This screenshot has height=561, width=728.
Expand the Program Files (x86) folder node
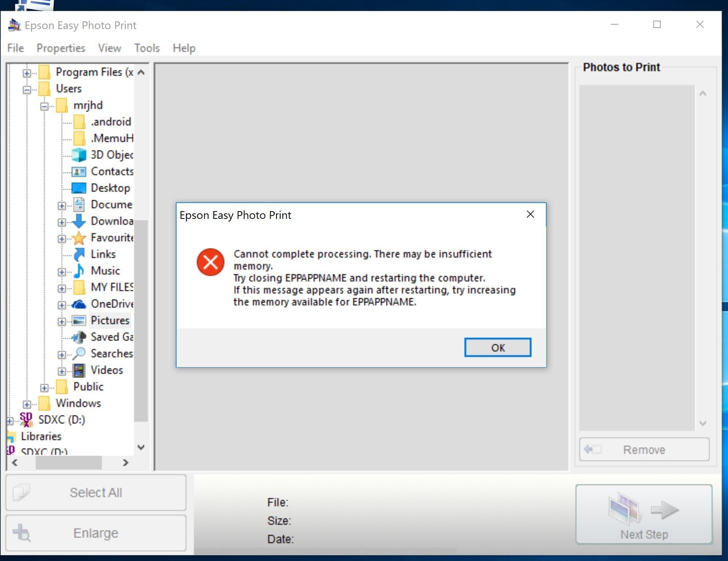point(27,73)
